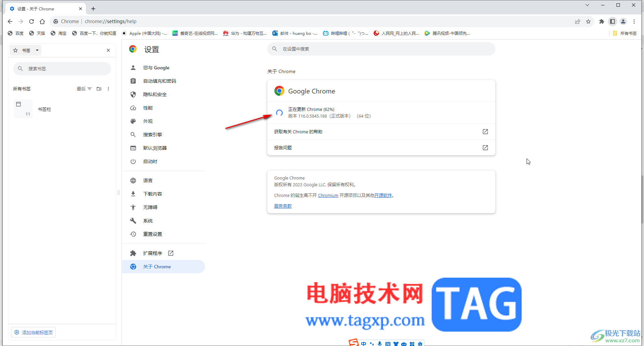Open Apple (中国大陆) bookmark
The height and width of the screenshot is (346, 644).
pos(145,33)
